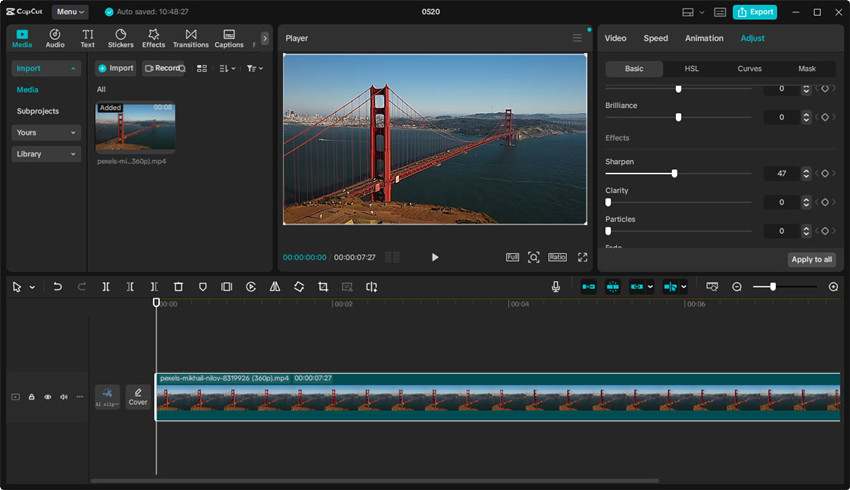The image size is (850, 490).
Task: Open the Audio panel
Action: coord(55,38)
